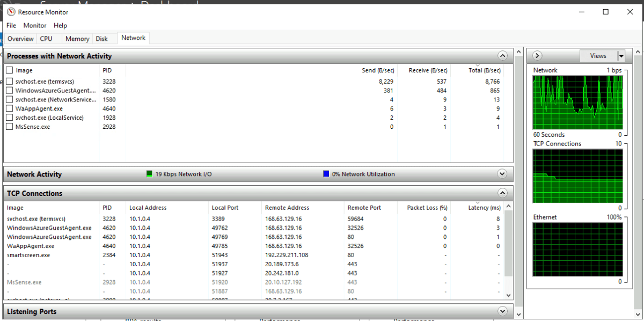This screenshot has height=321, width=644.
Task: Sort TCP connections by Local Port header
Action: [225, 208]
